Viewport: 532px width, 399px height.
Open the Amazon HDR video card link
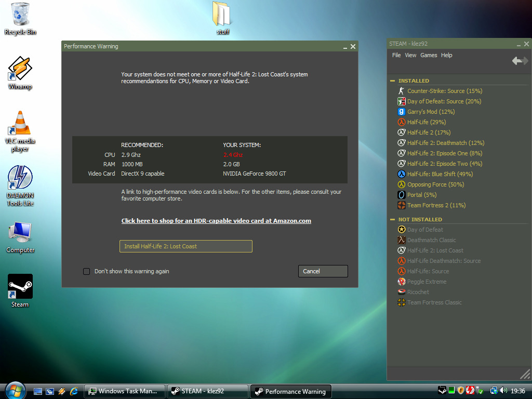click(216, 221)
